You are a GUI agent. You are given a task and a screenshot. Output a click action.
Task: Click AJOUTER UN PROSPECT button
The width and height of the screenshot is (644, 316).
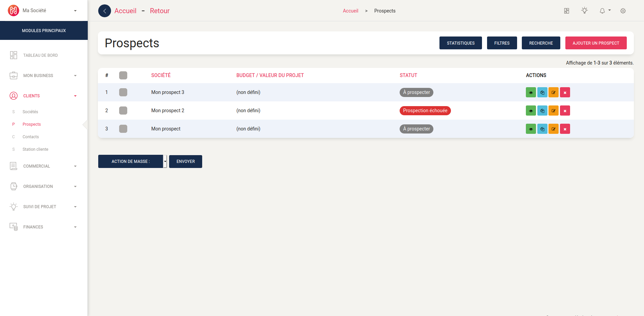[x=596, y=43]
